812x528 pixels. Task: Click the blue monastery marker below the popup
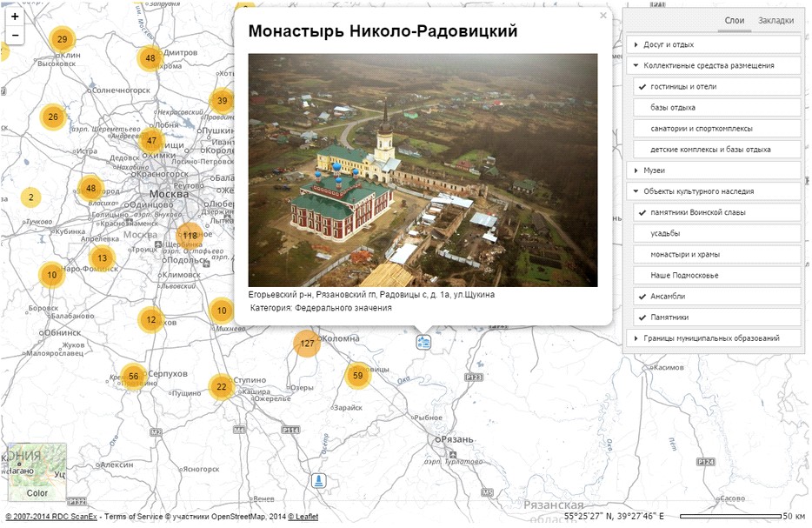pos(423,342)
